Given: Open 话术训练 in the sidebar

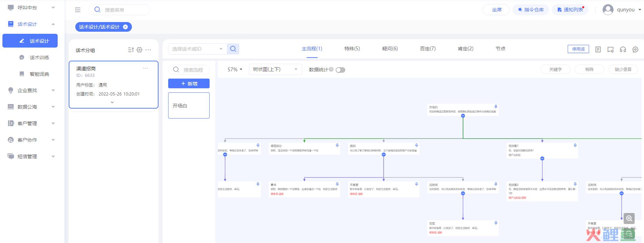Looking at the screenshot, I should click(x=30, y=58).
